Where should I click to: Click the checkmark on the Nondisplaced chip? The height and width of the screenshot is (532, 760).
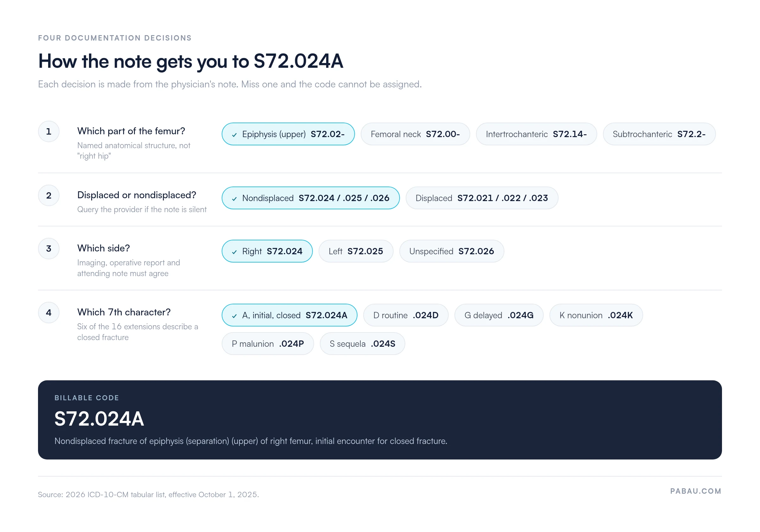tap(234, 199)
